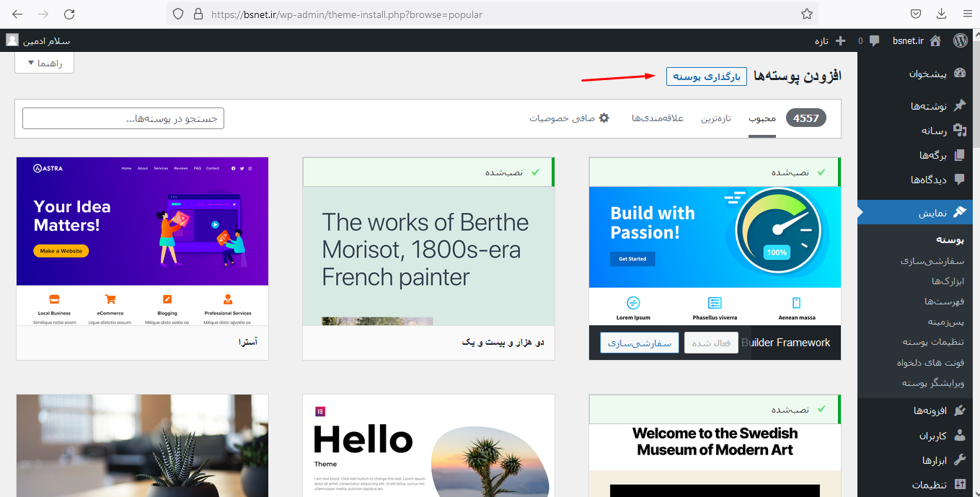Open the Swedish Museum theme preview
This screenshot has height=497, width=980.
click(x=715, y=460)
